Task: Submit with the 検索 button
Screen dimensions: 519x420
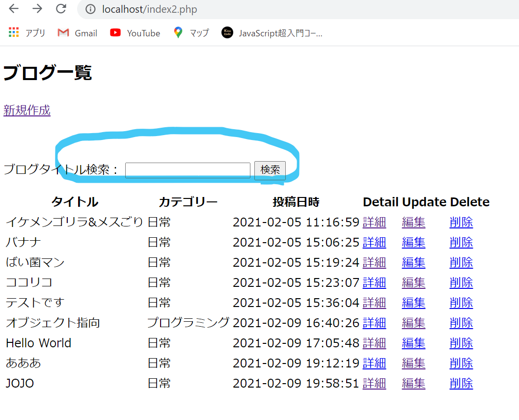Action: coord(270,170)
